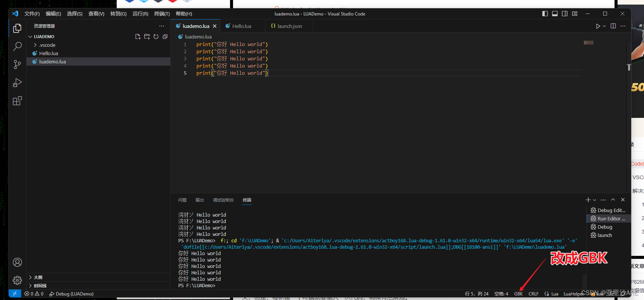Expand the 时间线 timeline section

pos(98,286)
